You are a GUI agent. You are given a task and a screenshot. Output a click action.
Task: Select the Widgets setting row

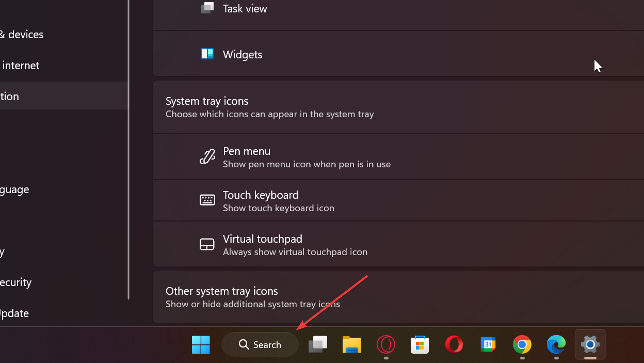click(x=398, y=54)
